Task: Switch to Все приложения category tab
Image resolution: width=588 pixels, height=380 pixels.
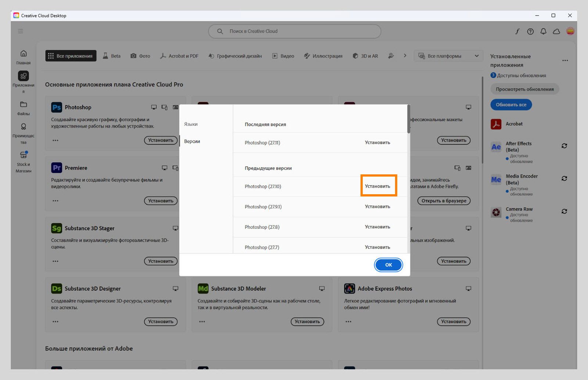Action: click(x=71, y=56)
